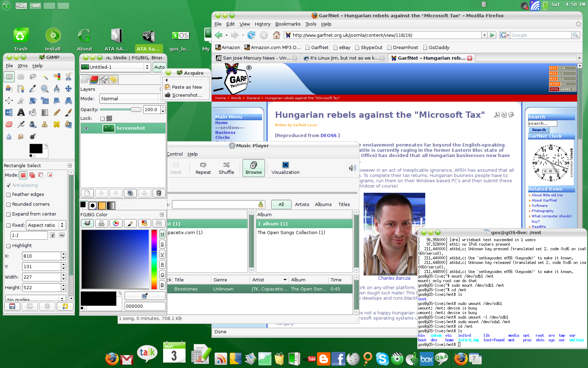
Task: Switch to the San Jose Mercury News tab
Action: (x=256, y=58)
